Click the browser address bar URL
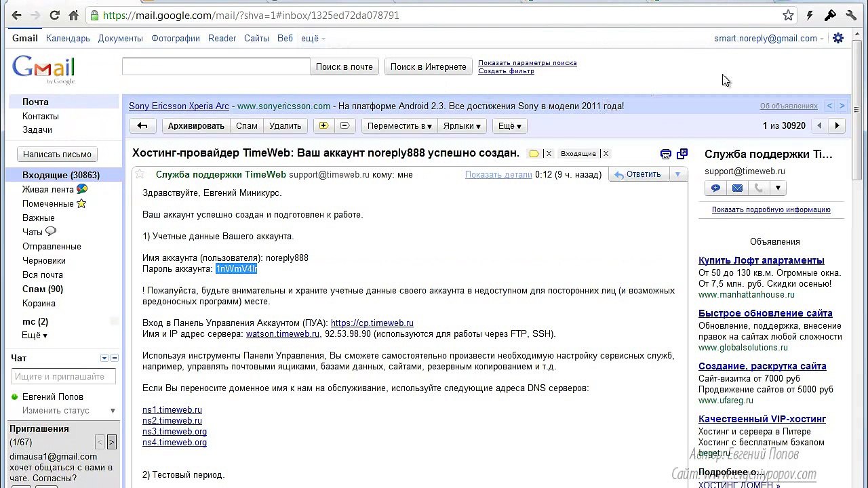 point(251,15)
